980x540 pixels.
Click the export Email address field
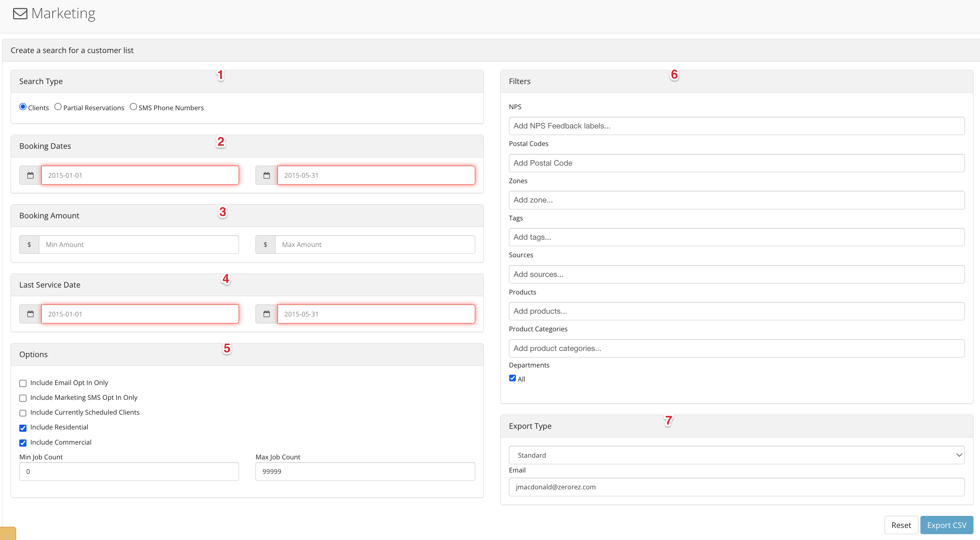point(737,487)
